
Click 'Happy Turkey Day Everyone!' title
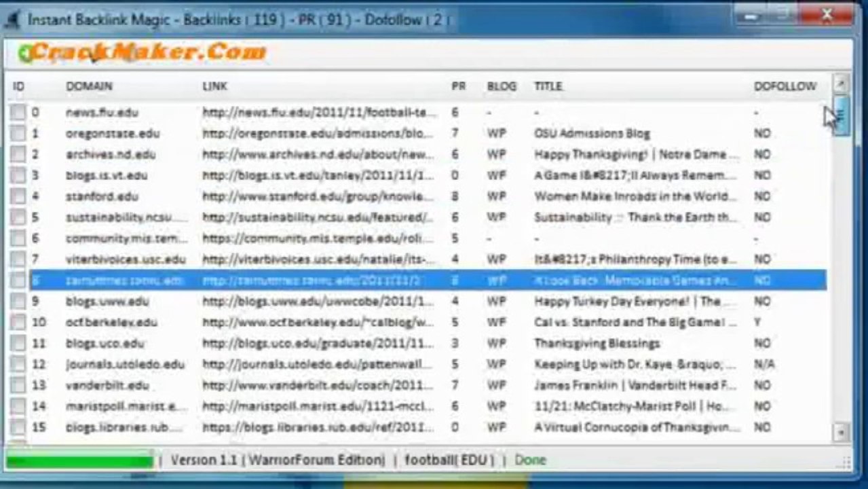635,301
